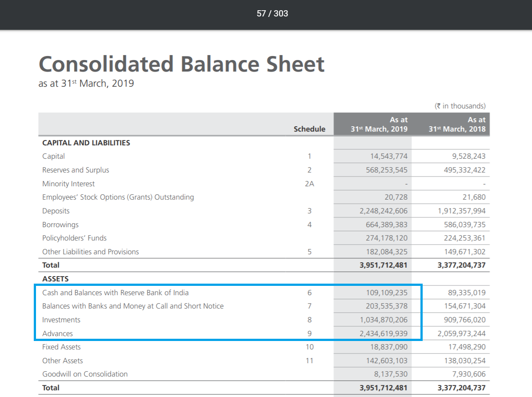Click the Consolidated Balance Sheet heading
532x397 pixels.
(x=181, y=64)
